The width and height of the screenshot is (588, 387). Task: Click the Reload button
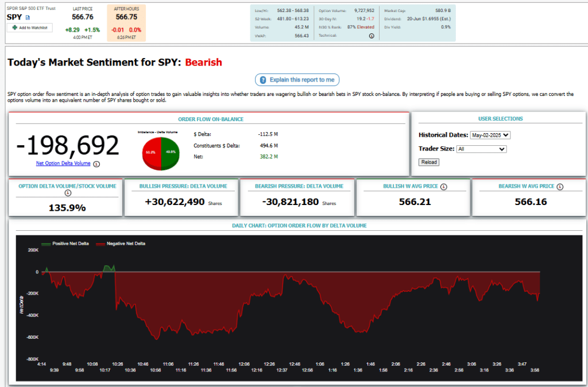tap(428, 162)
